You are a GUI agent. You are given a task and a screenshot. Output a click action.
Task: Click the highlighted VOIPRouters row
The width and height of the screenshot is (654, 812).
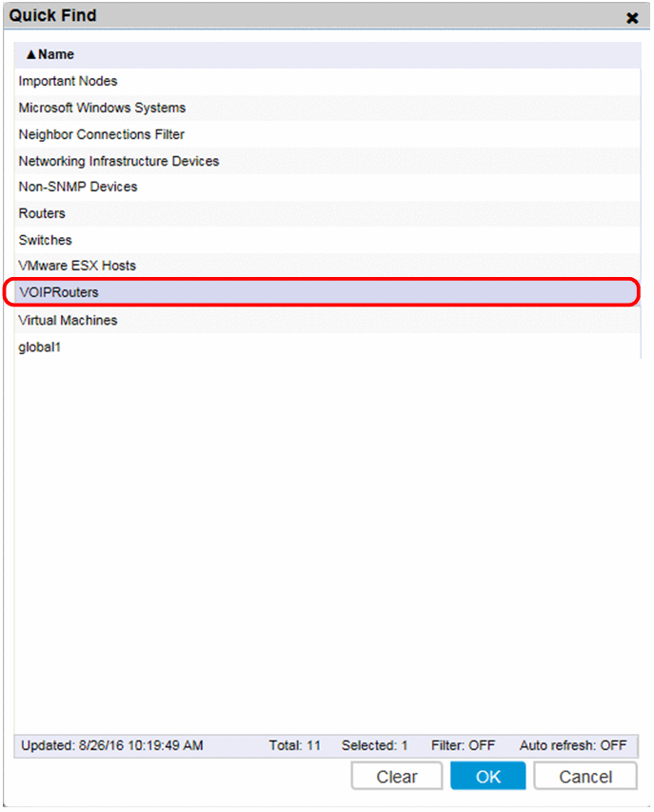58,292
